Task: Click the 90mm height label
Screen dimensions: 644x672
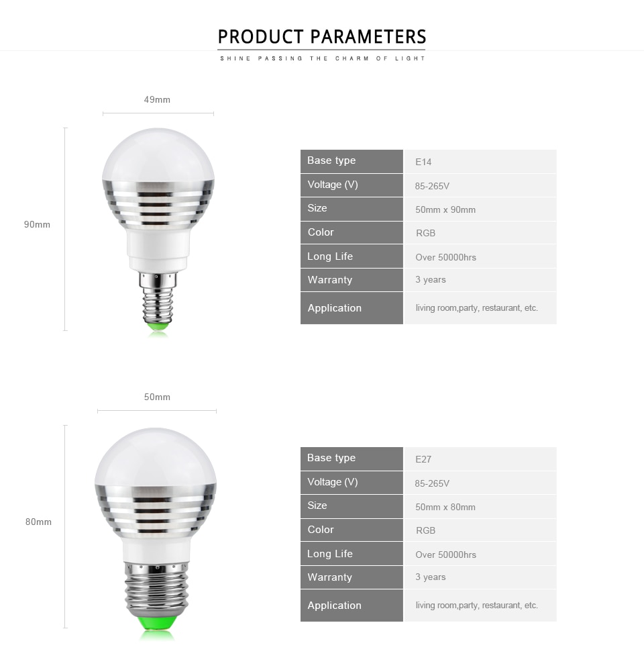Action: point(38,225)
